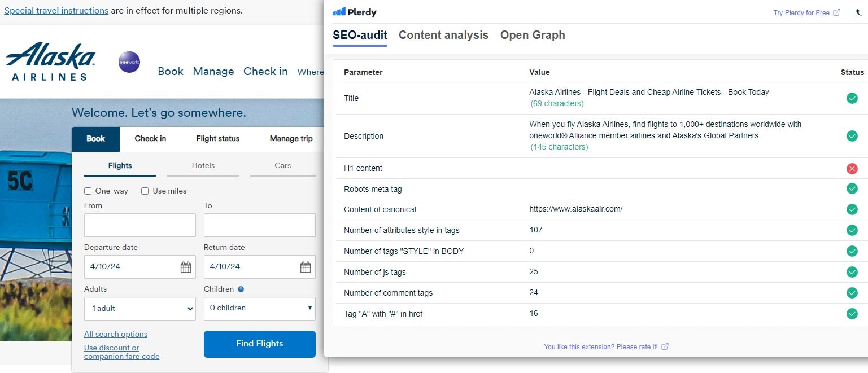Click the From airport input field
Image resolution: width=868 pixels, height=373 pixels.
(x=140, y=225)
